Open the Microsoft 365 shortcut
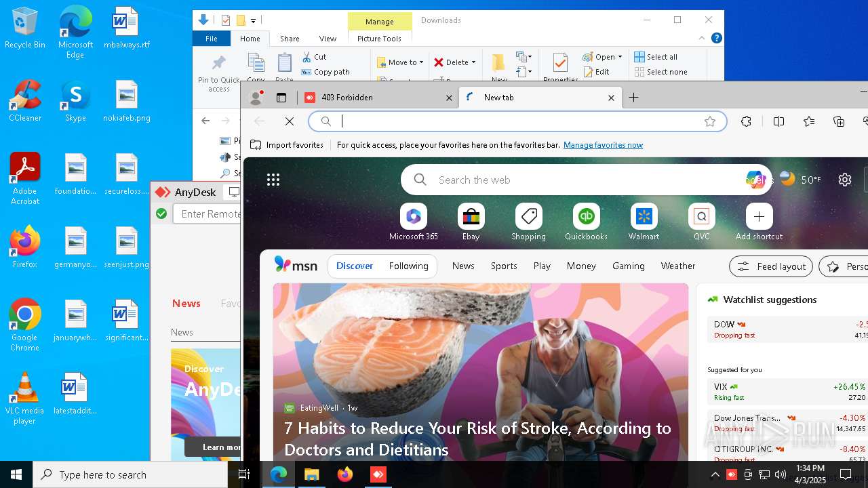The height and width of the screenshot is (488, 868). coord(414,222)
